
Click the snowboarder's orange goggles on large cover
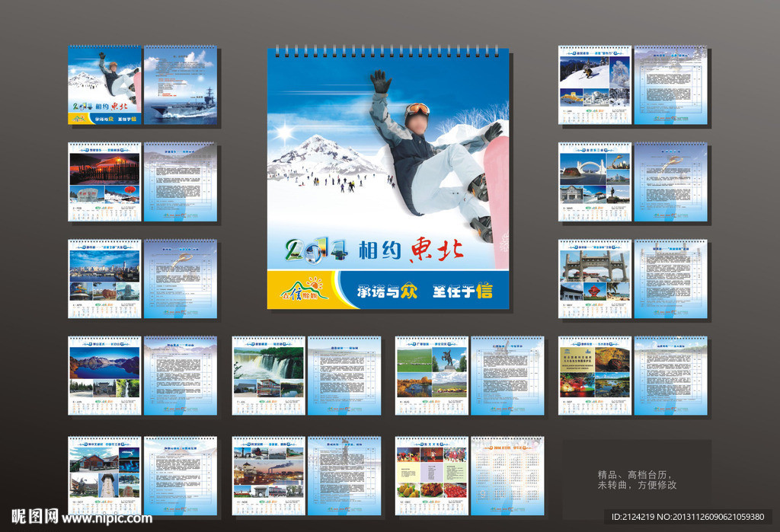click(417, 108)
